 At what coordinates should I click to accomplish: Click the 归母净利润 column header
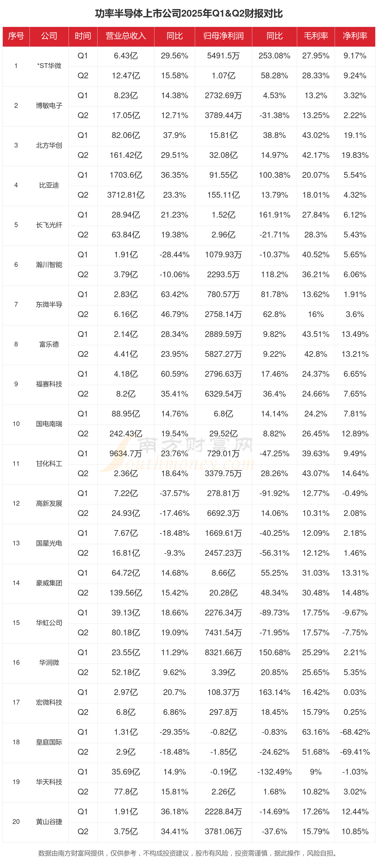223,36
